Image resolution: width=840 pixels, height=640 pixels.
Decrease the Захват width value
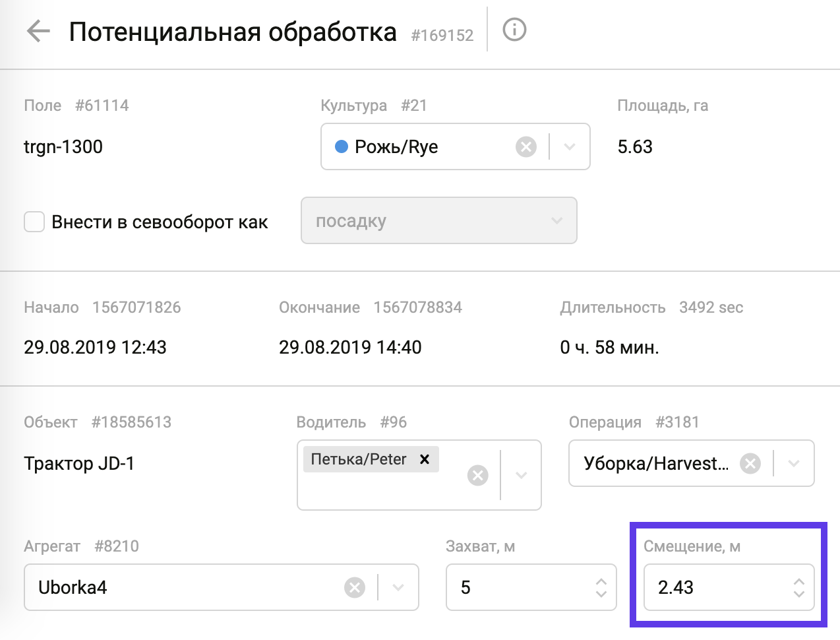click(601, 594)
